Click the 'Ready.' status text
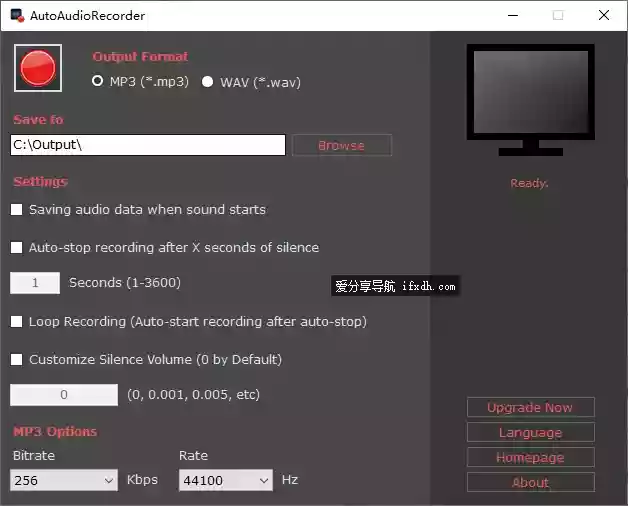Viewport: 628px width, 506px height. pyautogui.click(x=529, y=183)
